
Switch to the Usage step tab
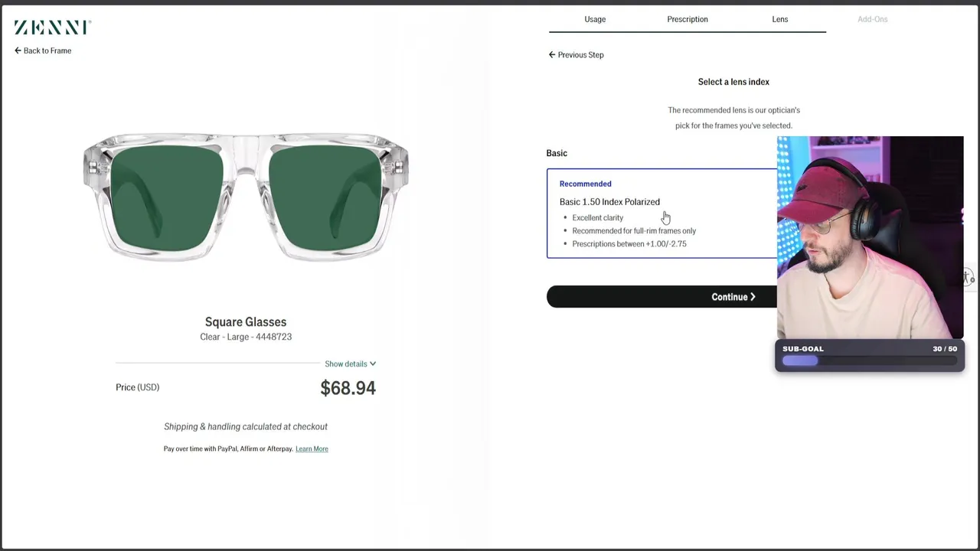click(x=595, y=19)
